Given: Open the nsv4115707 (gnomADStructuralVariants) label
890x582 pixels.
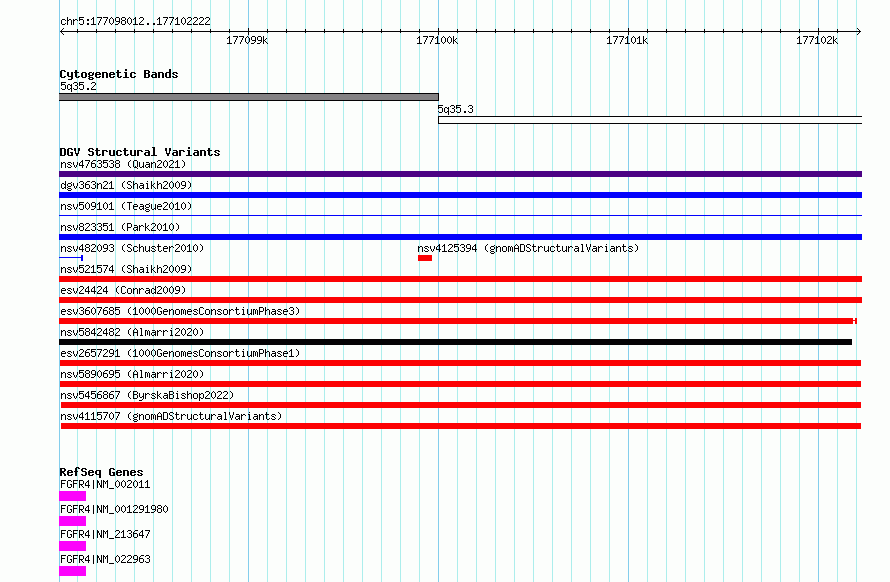Looking at the screenshot, I should pyautogui.click(x=171, y=417).
